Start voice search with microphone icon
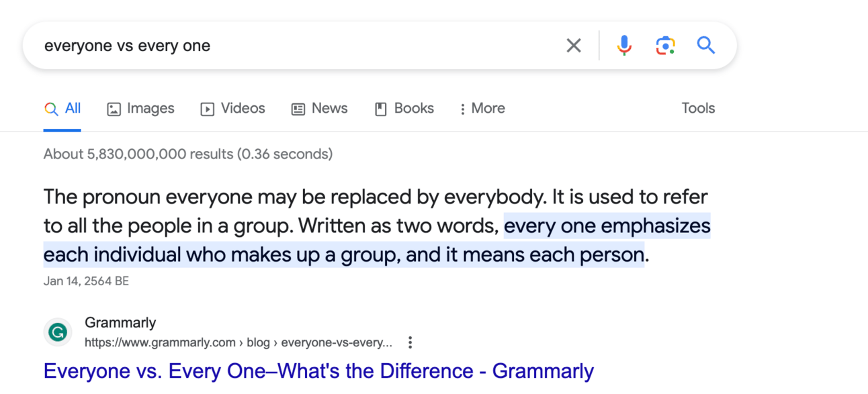868x394 pixels. (x=624, y=46)
